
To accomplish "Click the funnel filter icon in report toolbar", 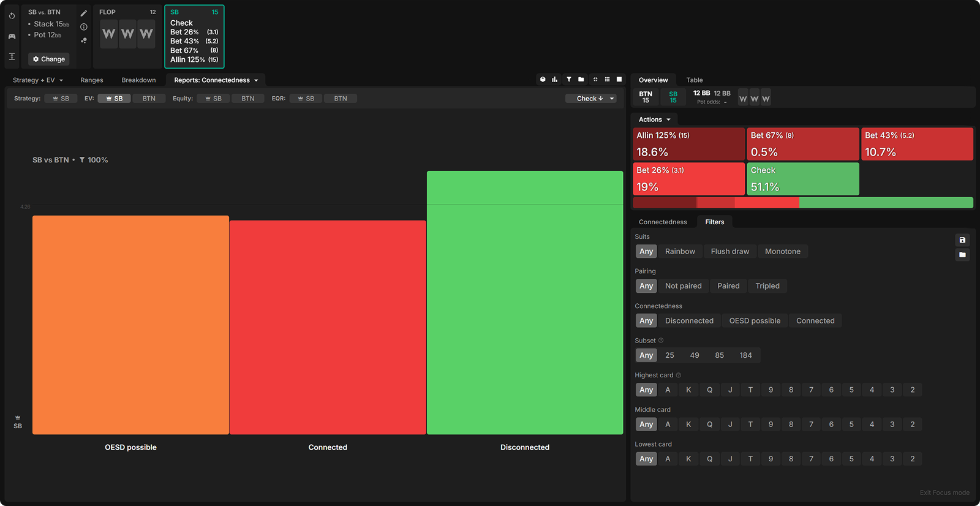I will pyautogui.click(x=568, y=80).
